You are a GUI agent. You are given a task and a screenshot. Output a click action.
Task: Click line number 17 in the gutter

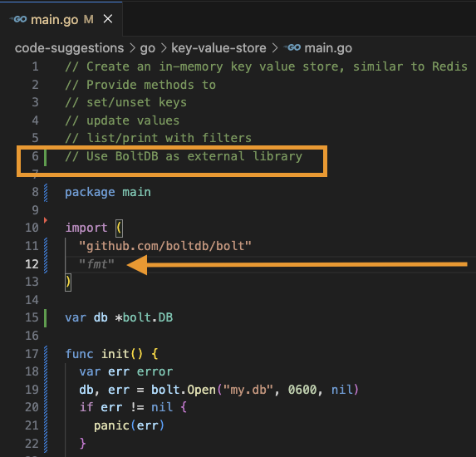[32, 354]
